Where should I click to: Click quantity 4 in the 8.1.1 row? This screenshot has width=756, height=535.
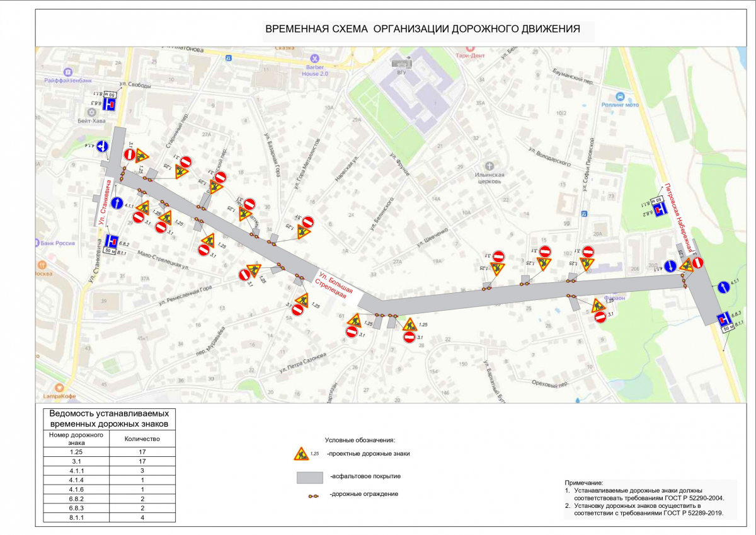(142, 517)
